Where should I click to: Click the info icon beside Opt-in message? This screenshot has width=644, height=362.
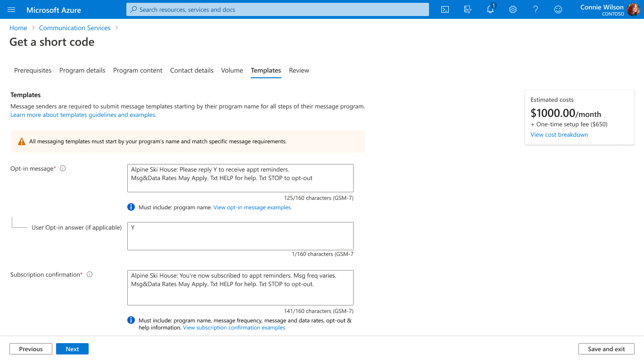point(63,168)
